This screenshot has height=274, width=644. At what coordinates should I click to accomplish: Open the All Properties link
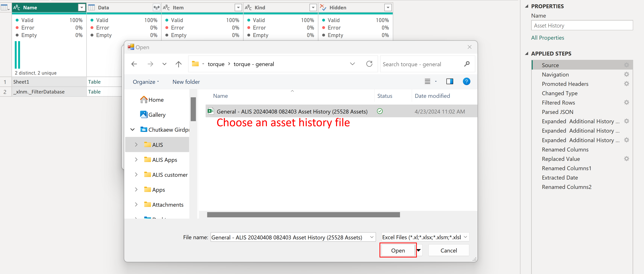(x=548, y=38)
